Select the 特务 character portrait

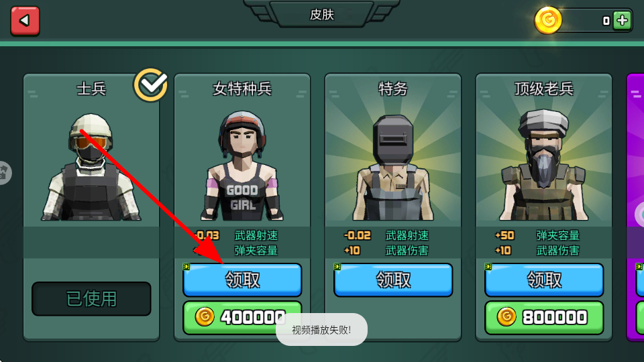tap(393, 168)
